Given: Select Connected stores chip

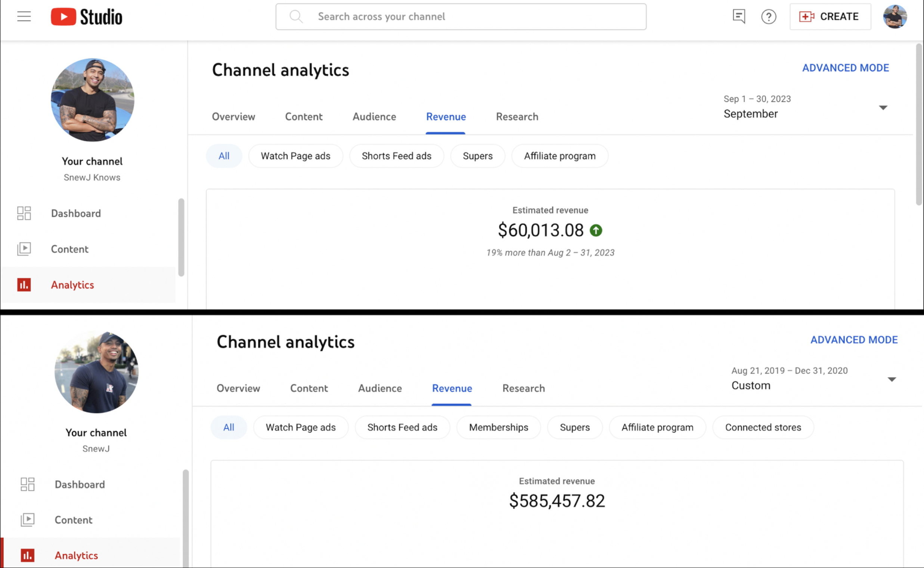Looking at the screenshot, I should click(763, 428).
